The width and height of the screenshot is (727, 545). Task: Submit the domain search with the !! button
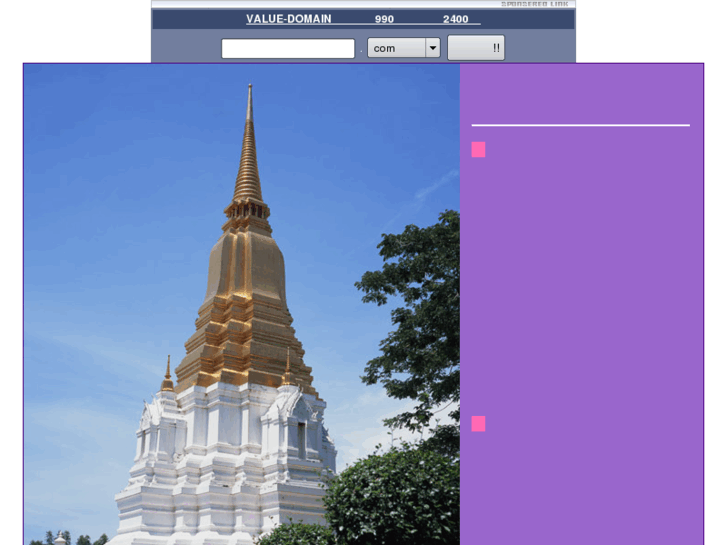[476, 48]
